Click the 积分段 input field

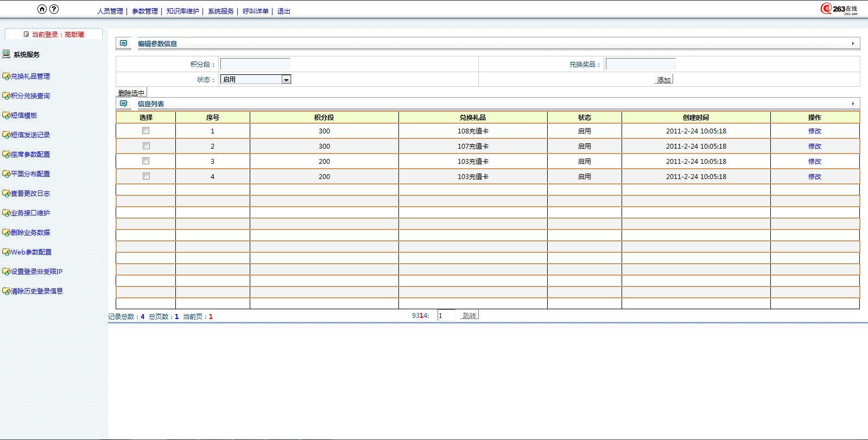coord(255,65)
